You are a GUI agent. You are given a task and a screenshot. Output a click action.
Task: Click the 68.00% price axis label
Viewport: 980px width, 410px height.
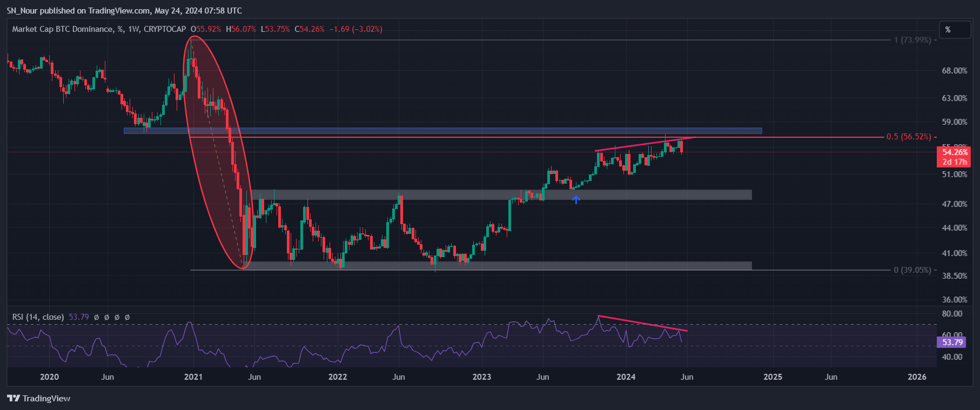click(x=955, y=71)
